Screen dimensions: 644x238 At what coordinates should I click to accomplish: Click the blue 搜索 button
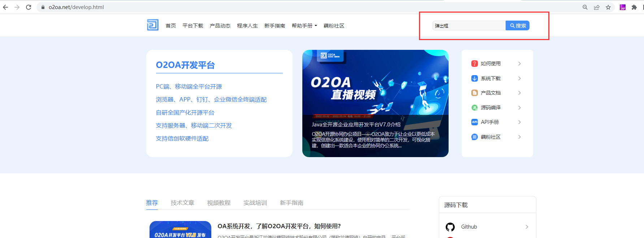click(518, 26)
